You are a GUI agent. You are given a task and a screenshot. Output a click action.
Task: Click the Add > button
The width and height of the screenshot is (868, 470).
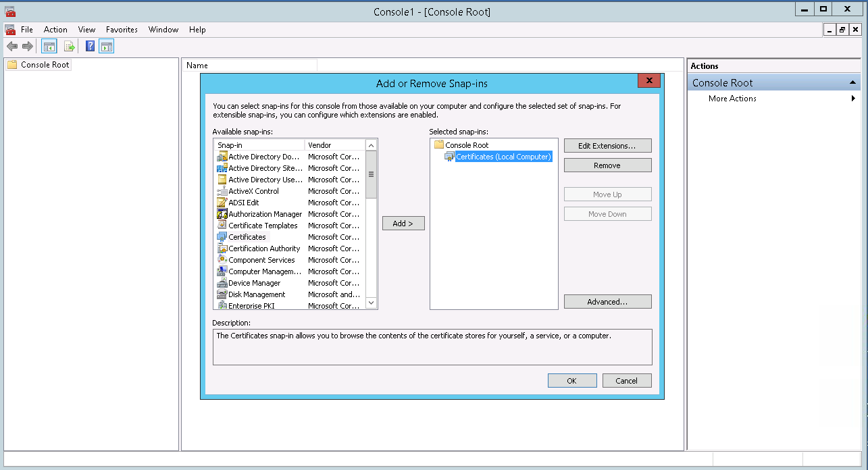(403, 224)
